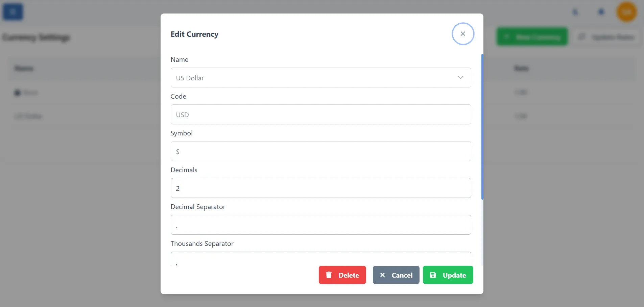Viewport: 644px width, 307px height.
Task: Trigger the Update Rates action
Action: pos(607,37)
